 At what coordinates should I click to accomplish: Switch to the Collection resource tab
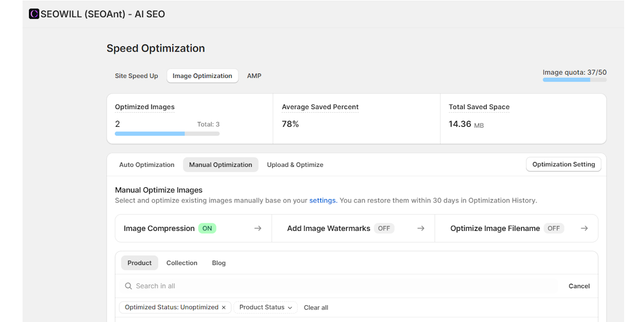[182, 263]
